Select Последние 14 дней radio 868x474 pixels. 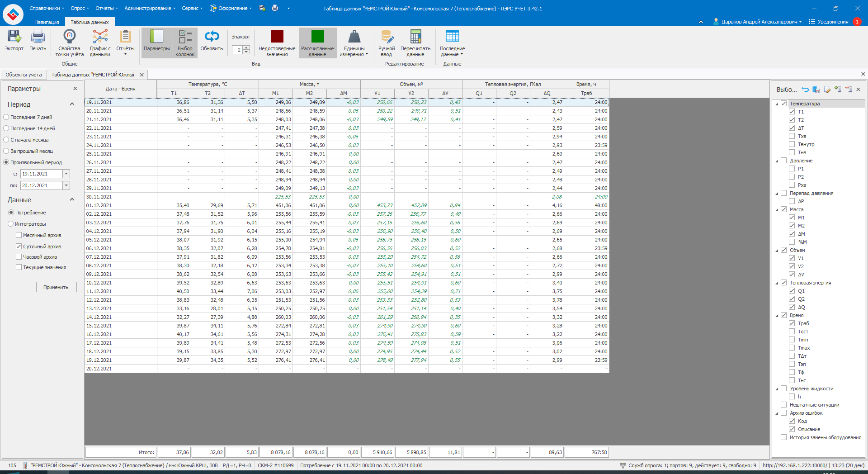(x=6, y=128)
